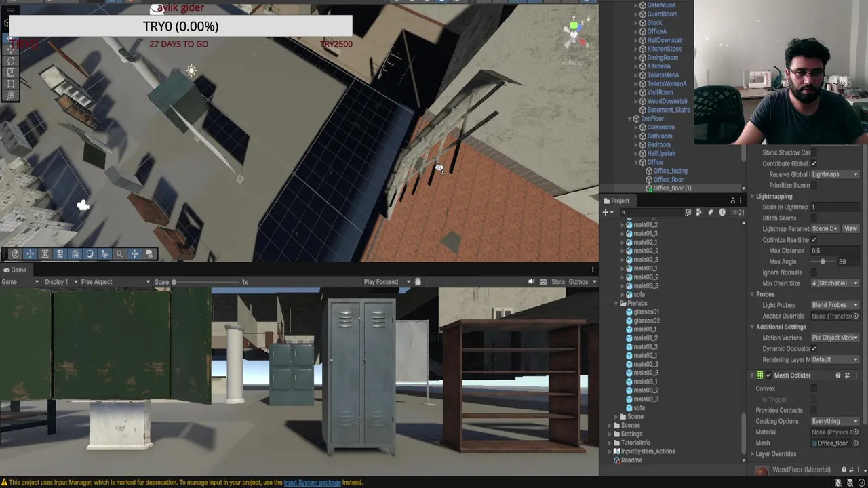Toggle the Dynamic Occlusion checkbox
The height and width of the screenshot is (488, 868).
pyautogui.click(x=814, y=348)
